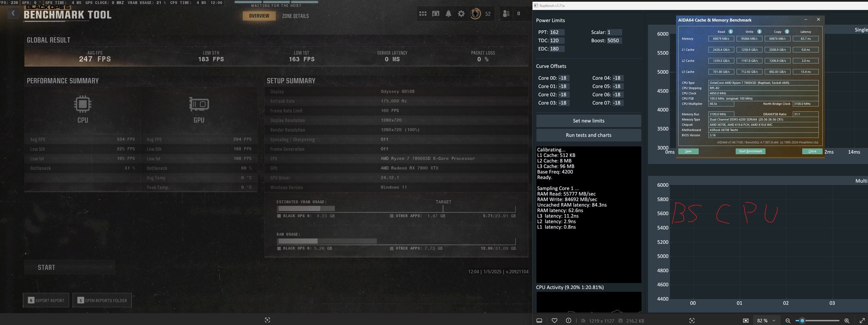
Task: Click the Read info icon in AIDA64
Action: click(731, 31)
